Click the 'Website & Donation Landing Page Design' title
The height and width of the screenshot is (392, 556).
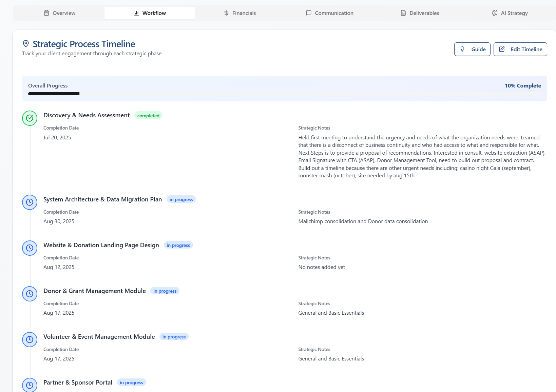(x=101, y=245)
